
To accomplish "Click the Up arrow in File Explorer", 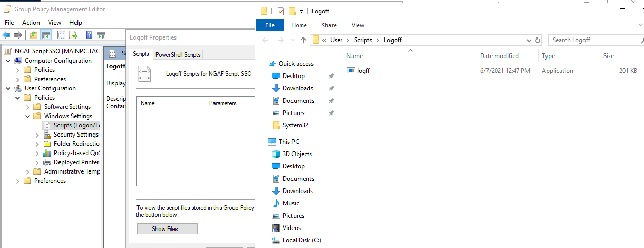I will click(303, 40).
